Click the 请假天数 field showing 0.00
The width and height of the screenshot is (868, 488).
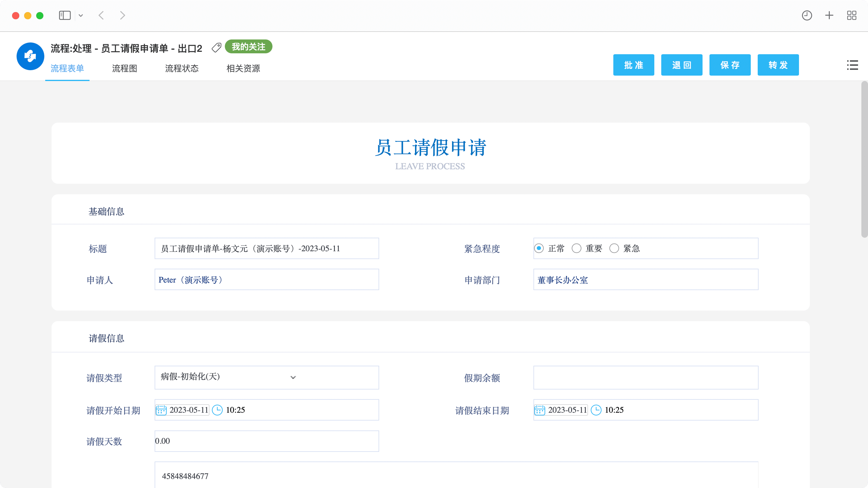coord(266,441)
